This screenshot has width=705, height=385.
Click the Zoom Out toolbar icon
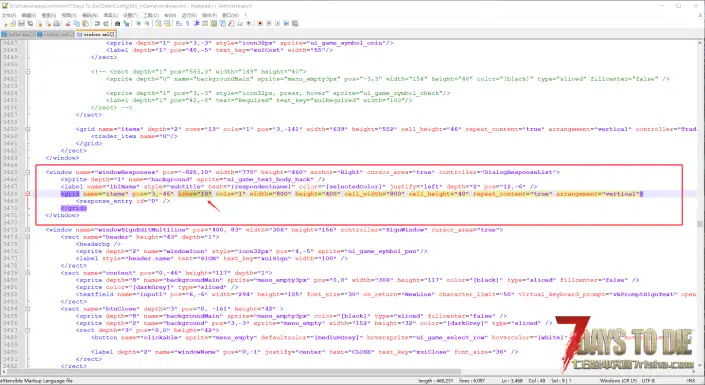tap(147, 23)
